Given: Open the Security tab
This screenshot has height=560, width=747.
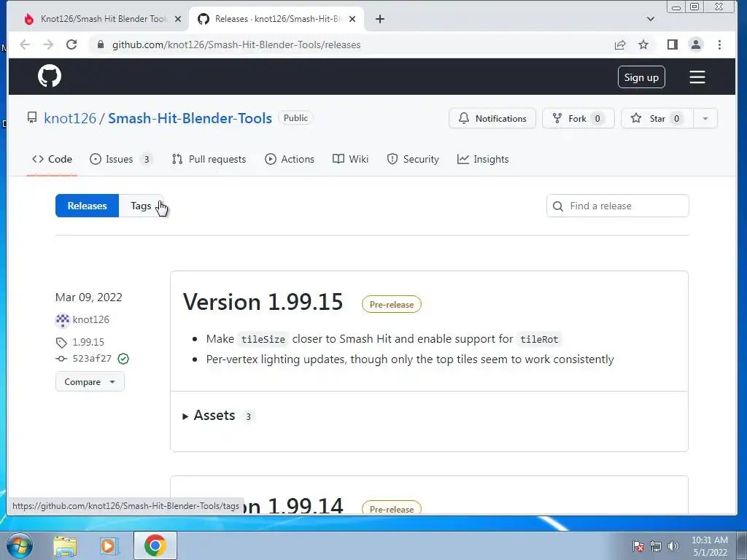Looking at the screenshot, I should pyautogui.click(x=413, y=159).
